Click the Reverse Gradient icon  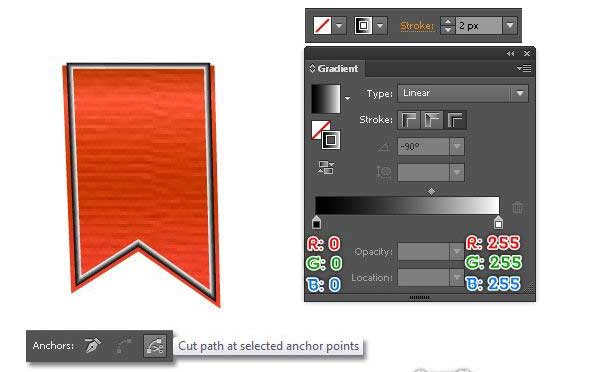coord(326,168)
